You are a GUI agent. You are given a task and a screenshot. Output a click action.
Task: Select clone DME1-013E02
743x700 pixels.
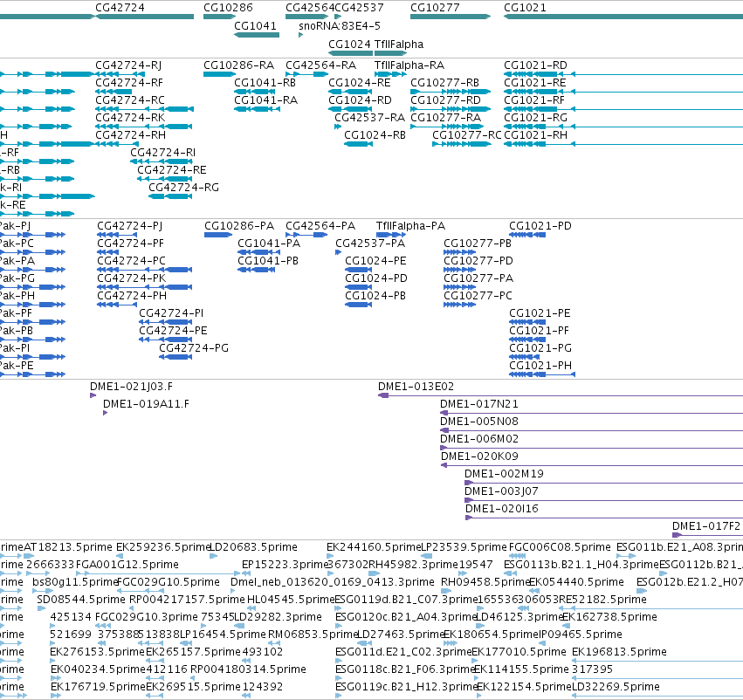(416, 387)
